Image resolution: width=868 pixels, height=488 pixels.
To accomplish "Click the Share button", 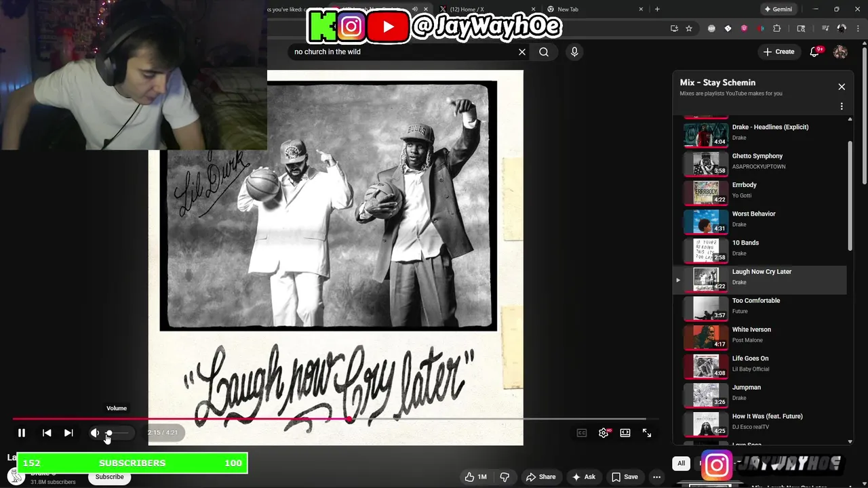I will (540, 477).
